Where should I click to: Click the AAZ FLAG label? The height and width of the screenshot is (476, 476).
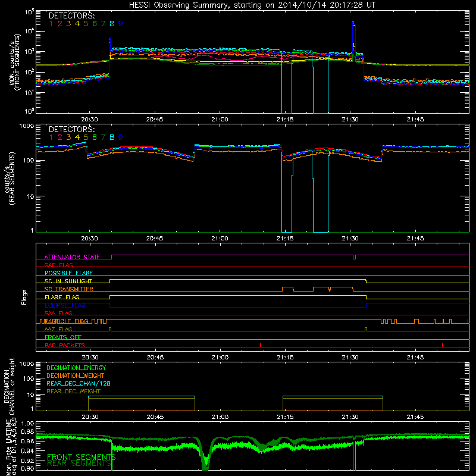coord(58,329)
